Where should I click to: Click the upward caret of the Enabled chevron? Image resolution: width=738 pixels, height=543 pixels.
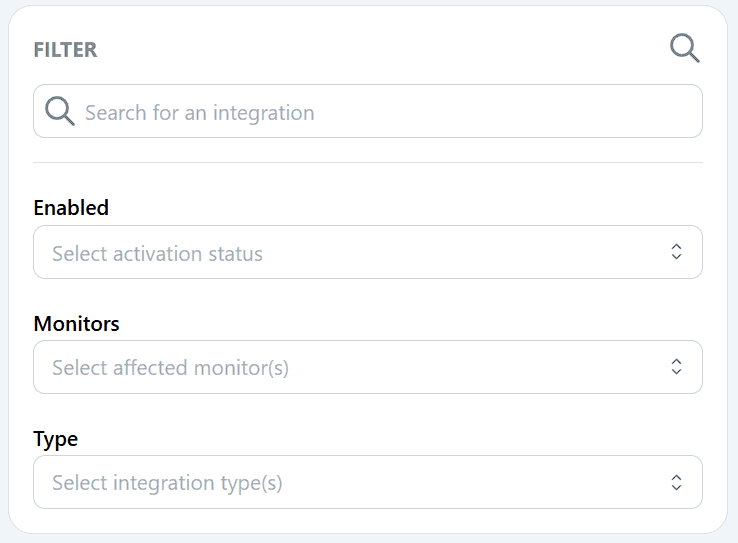[676, 247]
